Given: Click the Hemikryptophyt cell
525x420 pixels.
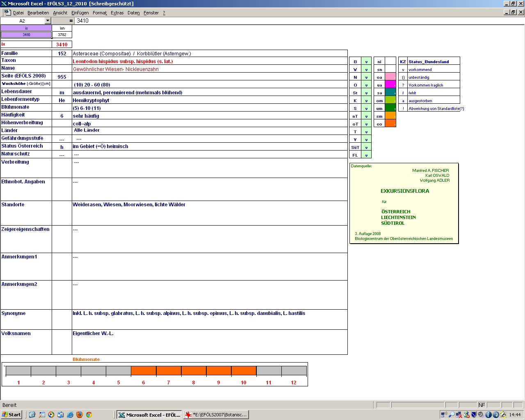Looking at the screenshot, I should [x=210, y=100].
